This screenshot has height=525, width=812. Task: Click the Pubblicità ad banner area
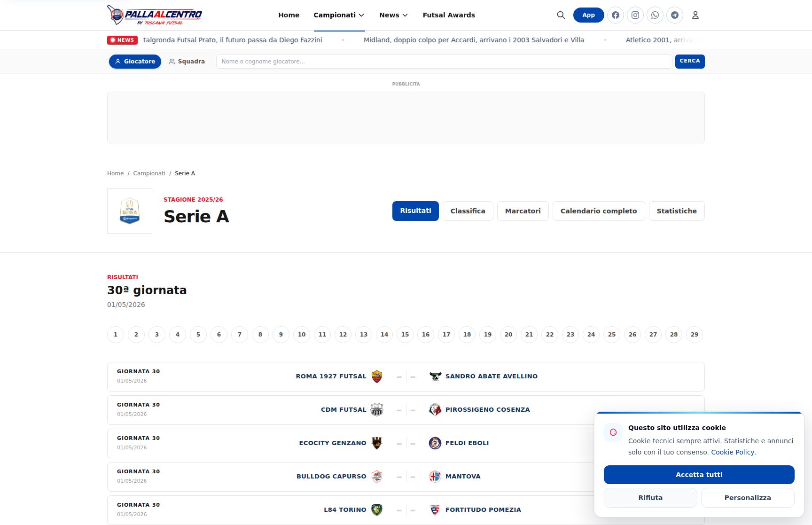[406, 118]
